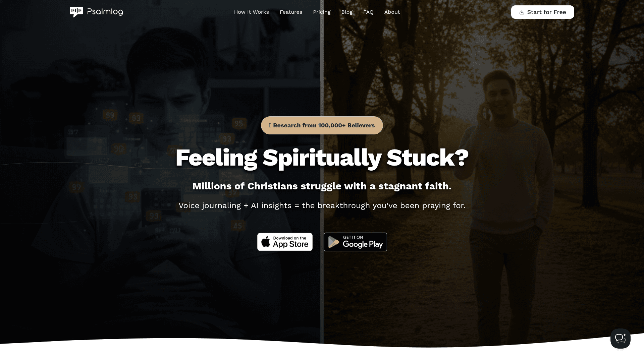
Task: Open the FAQ nav link
Action: tap(368, 12)
